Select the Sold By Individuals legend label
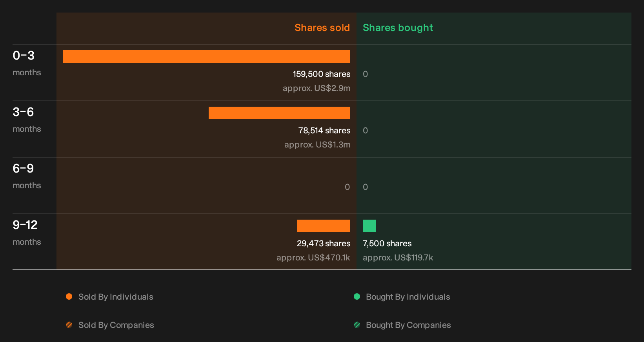This screenshot has width=644, height=342. [116, 297]
